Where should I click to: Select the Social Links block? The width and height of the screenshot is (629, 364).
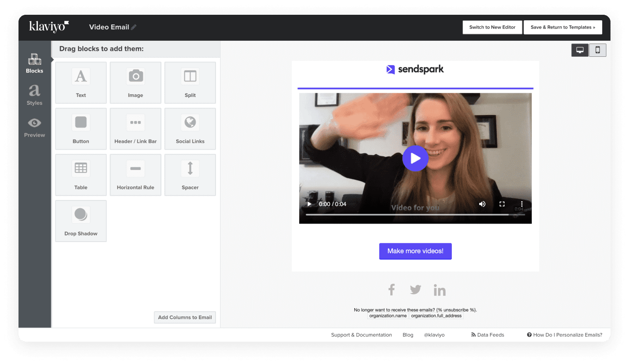[x=190, y=129]
